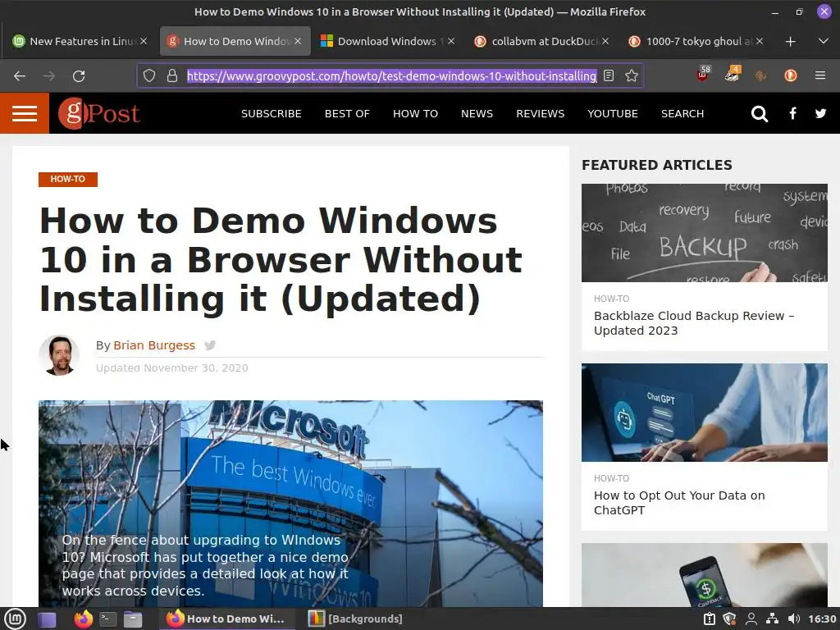
Task: Open the Firefox application hamburger menu
Action: [820, 76]
